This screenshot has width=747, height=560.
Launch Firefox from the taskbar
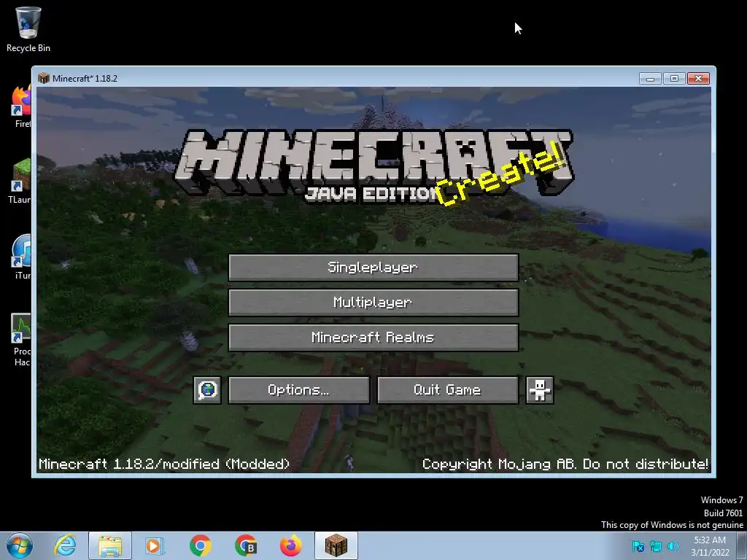[291, 545]
